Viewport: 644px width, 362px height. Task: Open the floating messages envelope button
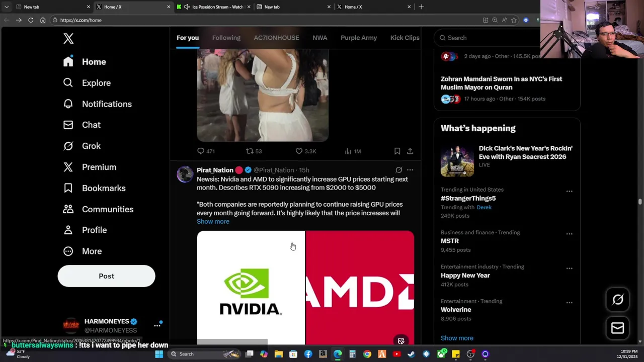(x=618, y=328)
